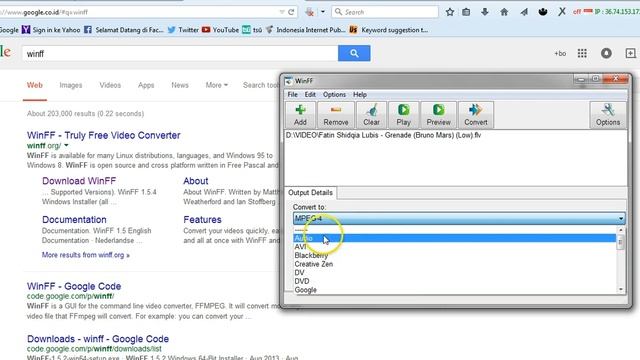640x360 pixels.
Task: Click the Google share plus-box icon
Action: point(630,53)
